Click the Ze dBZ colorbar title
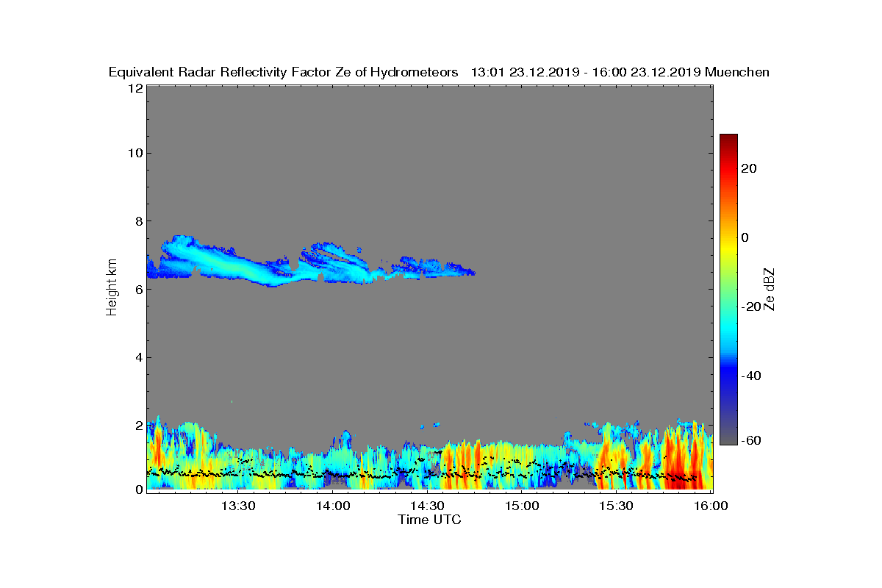 (770, 289)
